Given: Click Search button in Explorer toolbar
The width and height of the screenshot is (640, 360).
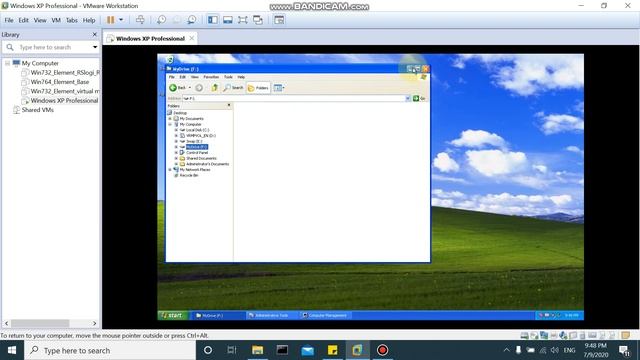Looking at the screenshot, I should (x=233, y=88).
